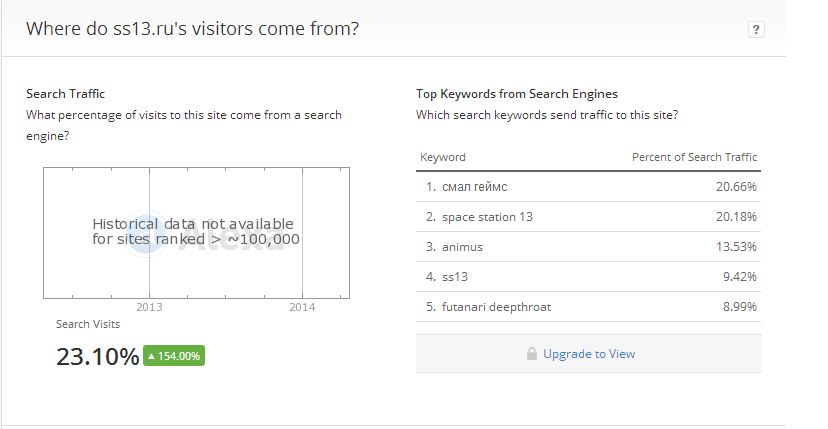Click the Historical data not available message
Screen dimensions: 828x429
pos(195,231)
